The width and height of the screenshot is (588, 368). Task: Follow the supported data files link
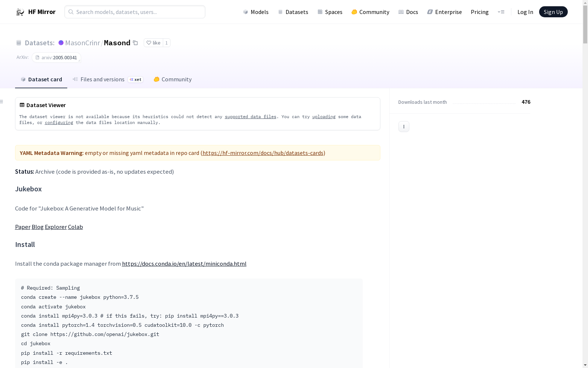coord(251,117)
